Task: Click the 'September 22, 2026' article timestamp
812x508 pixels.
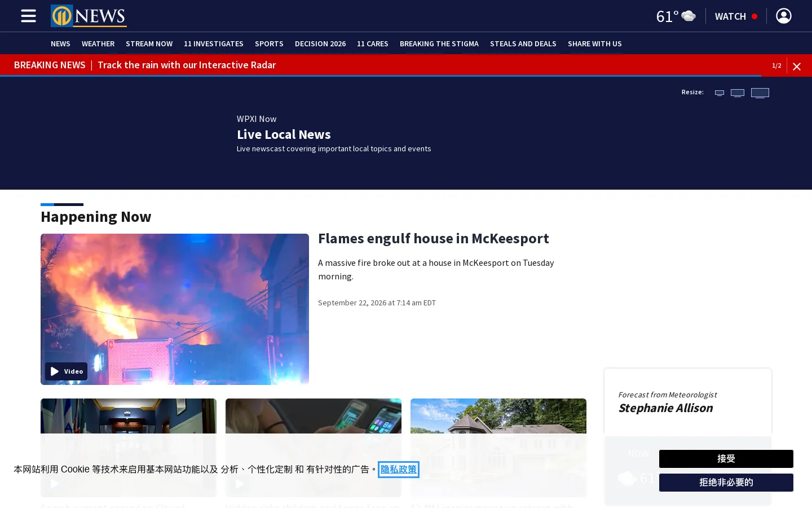Action: tap(377, 303)
